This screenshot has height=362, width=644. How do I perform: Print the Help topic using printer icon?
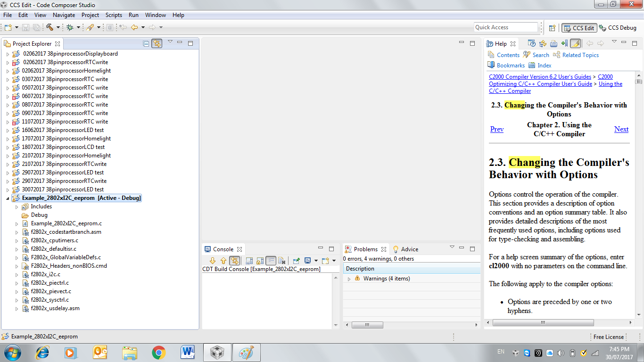553,43
